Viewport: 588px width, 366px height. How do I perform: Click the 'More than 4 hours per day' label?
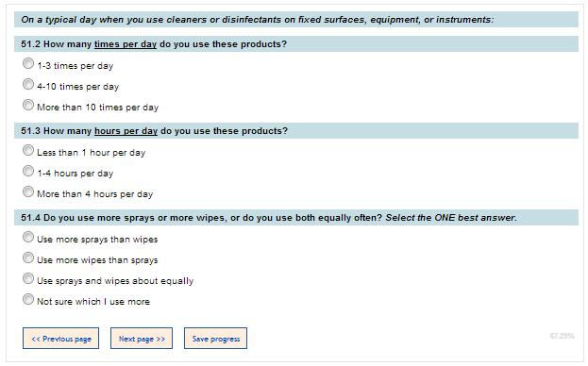(x=95, y=194)
